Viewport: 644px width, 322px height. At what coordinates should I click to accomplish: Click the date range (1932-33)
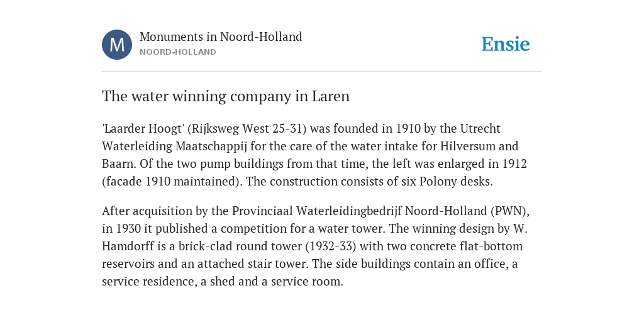pos(331,247)
